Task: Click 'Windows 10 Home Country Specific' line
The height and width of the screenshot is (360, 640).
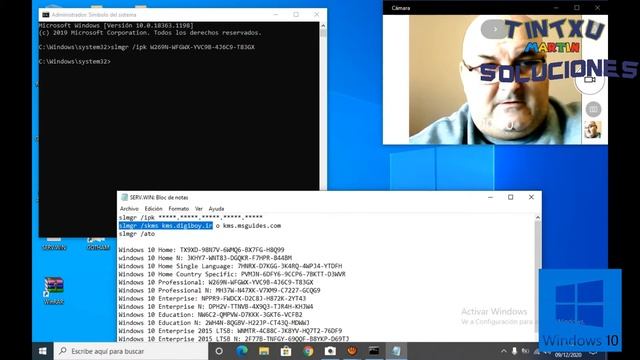Action: point(232,274)
